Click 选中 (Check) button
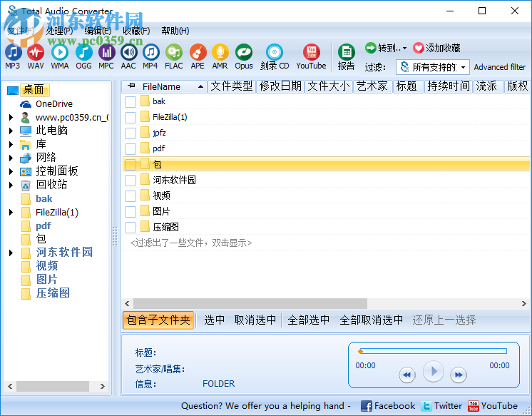The image size is (532, 416). [x=215, y=320]
